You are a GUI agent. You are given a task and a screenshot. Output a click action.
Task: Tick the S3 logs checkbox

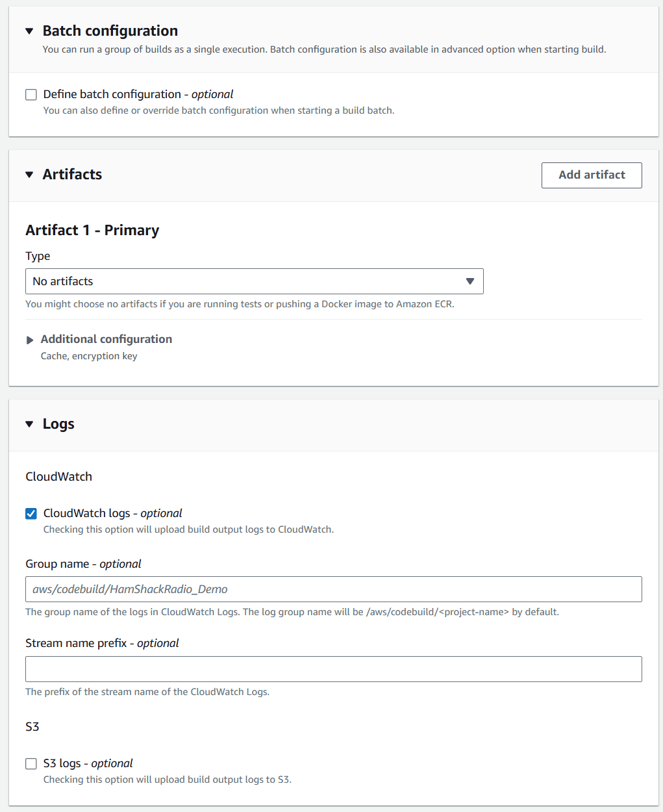tap(31, 764)
